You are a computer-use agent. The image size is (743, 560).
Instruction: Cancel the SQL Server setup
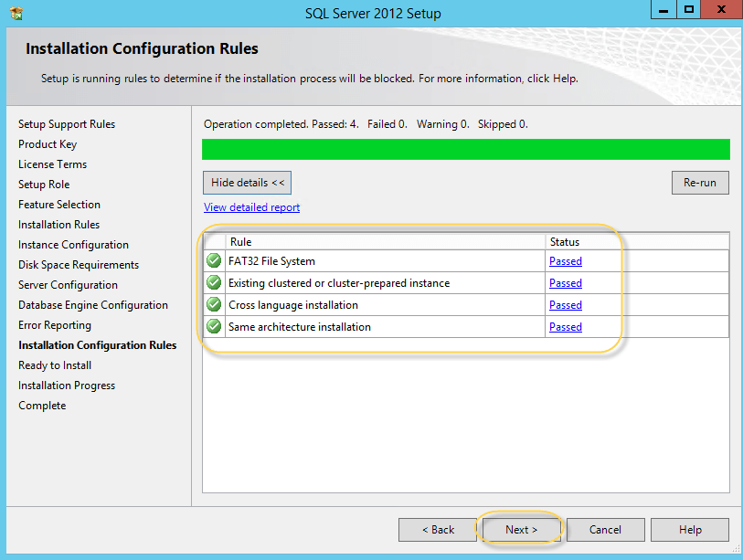pyautogui.click(x=605, y=530)
